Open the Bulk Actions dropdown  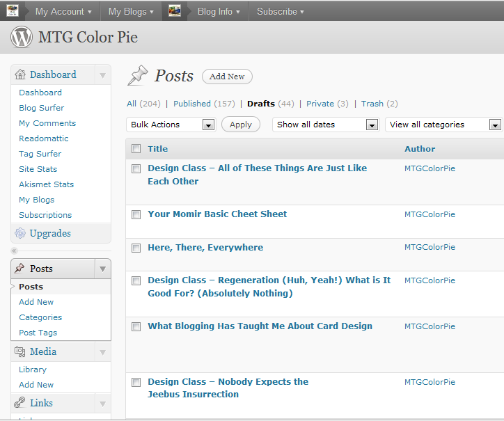171,125
